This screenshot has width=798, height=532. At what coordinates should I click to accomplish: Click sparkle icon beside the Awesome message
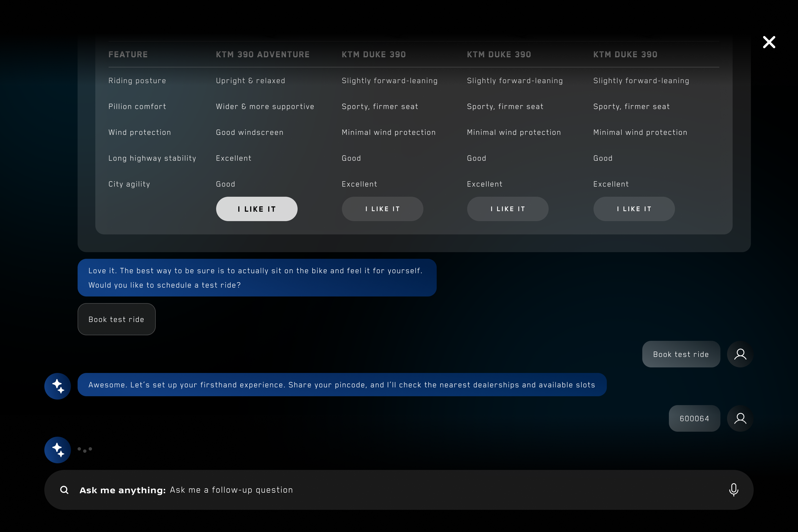tap(57, 386)
